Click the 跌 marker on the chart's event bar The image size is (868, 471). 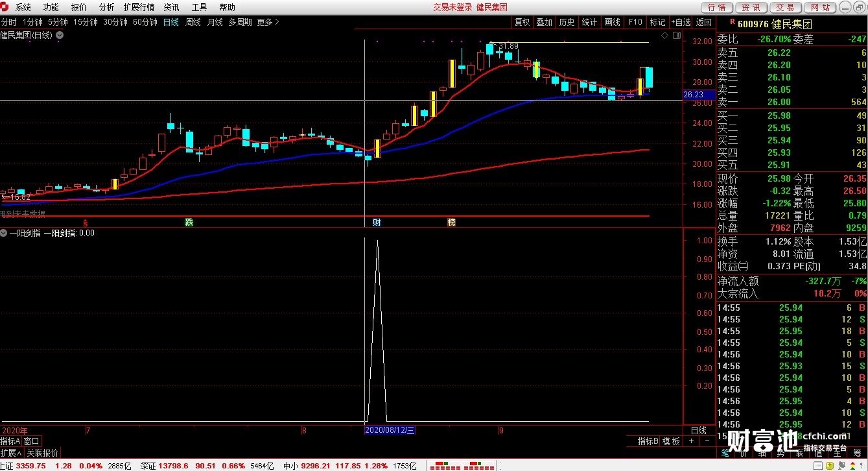coord(189,222)
